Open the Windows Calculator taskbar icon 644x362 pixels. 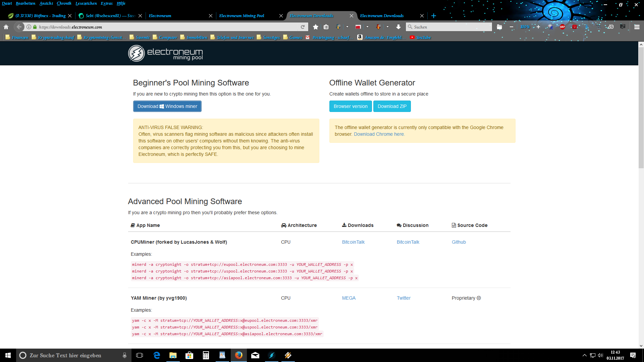coord(206,355)
